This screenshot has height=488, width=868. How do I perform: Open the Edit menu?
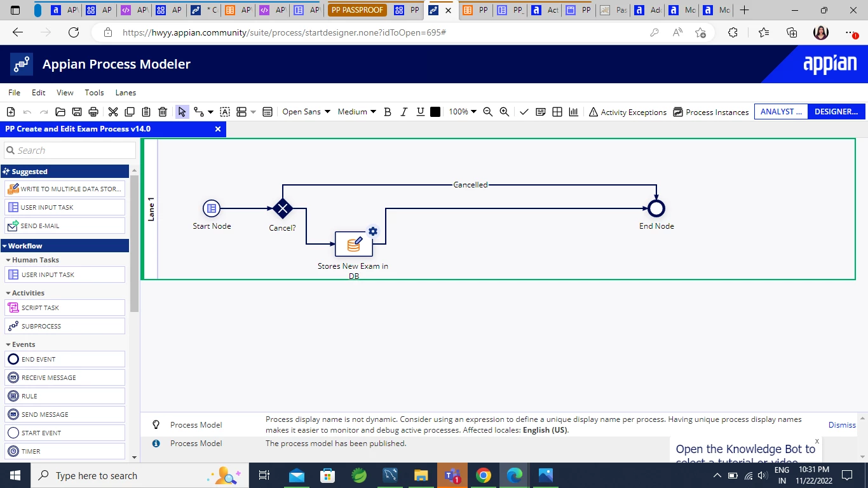39,93
